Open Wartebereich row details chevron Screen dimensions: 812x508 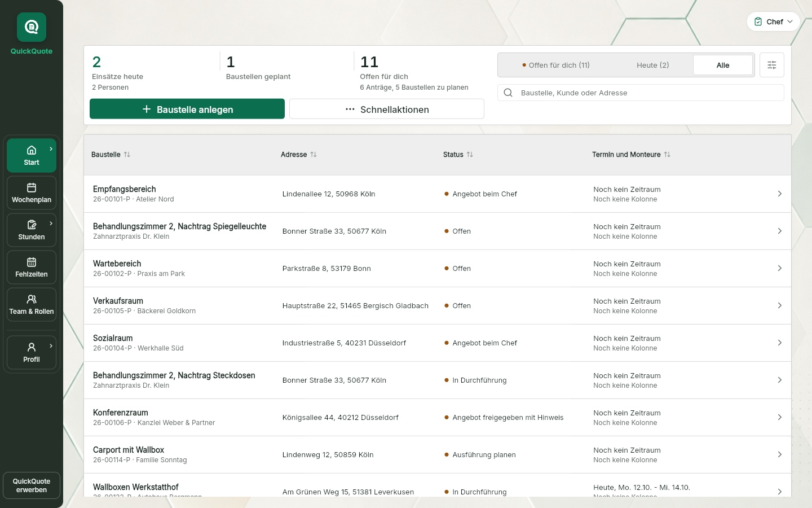tap(780, 268)
